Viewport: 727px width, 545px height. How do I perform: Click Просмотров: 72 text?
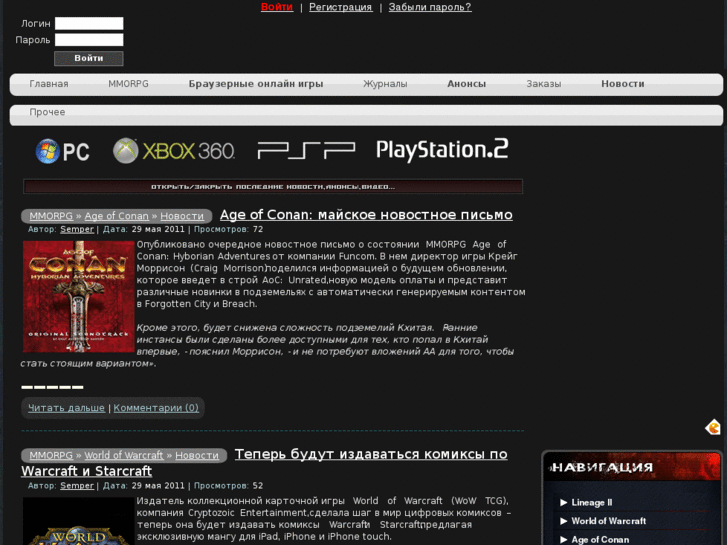click(228, 229)
